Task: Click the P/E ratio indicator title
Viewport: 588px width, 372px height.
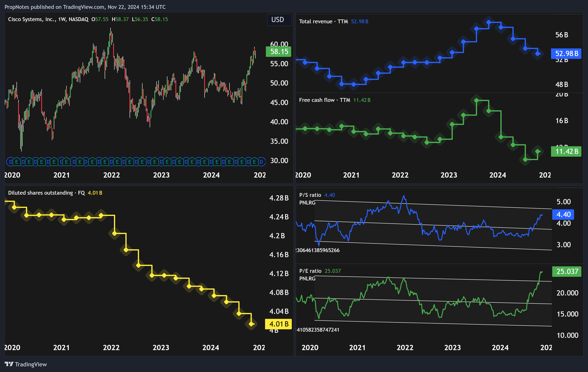Action: pyautogui.click(x=310, y=271)
